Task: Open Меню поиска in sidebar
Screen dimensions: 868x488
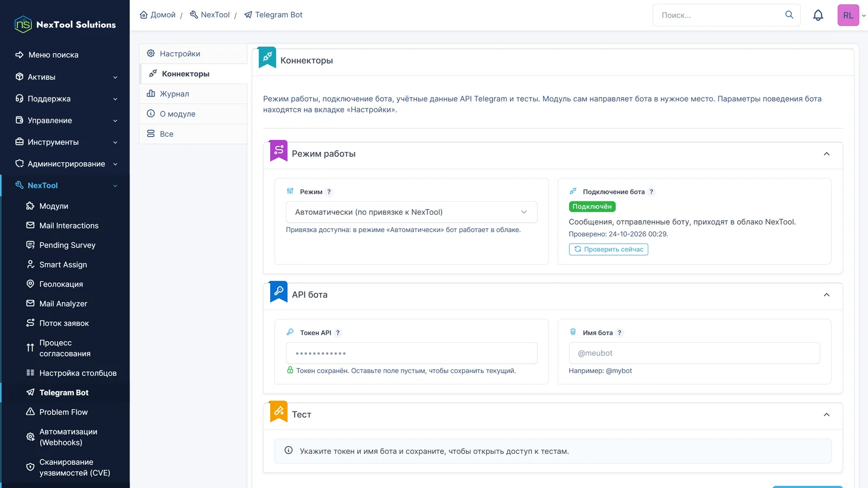Action: [65, 55]
